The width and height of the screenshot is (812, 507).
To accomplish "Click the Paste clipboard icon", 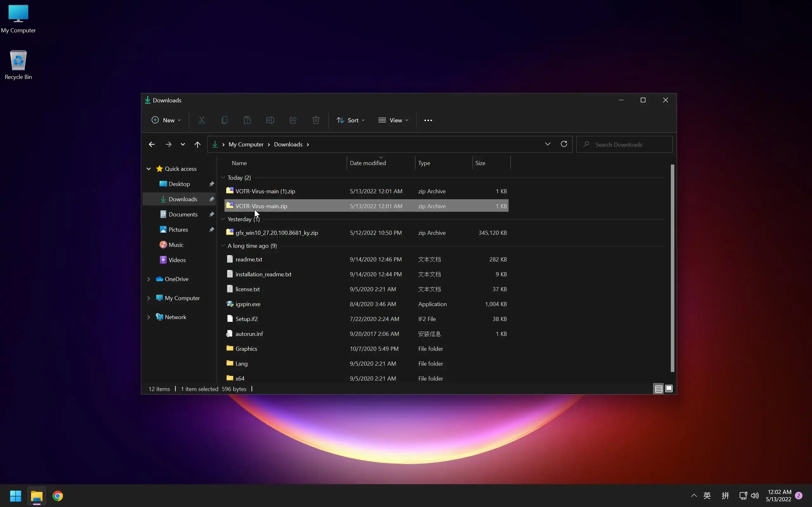I will coord(247,120).
